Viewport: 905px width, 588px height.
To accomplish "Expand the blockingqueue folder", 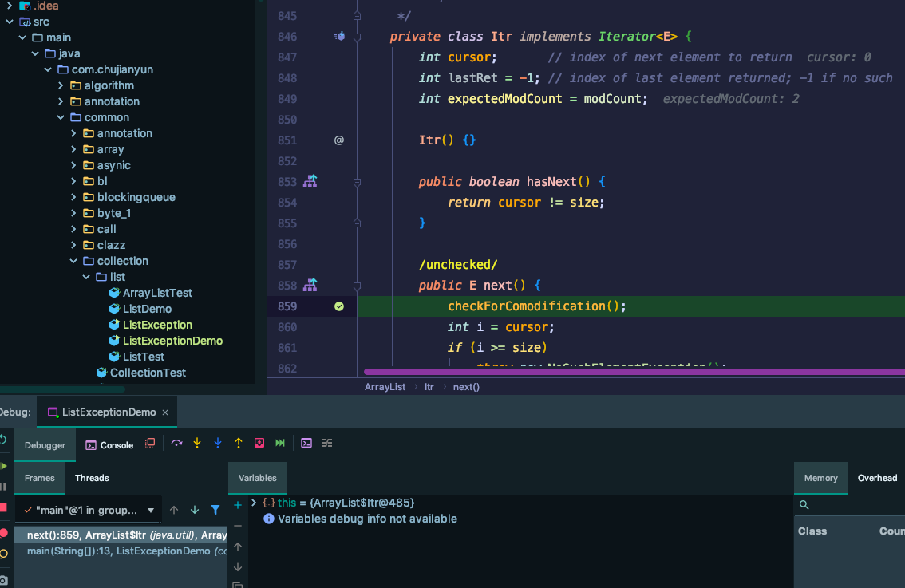I will 73,197.
